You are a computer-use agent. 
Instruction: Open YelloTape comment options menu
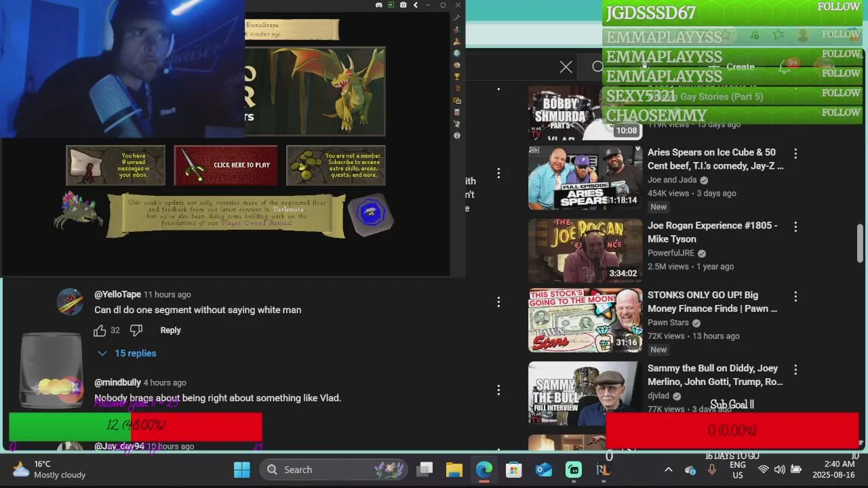click(x=498, y=302)
